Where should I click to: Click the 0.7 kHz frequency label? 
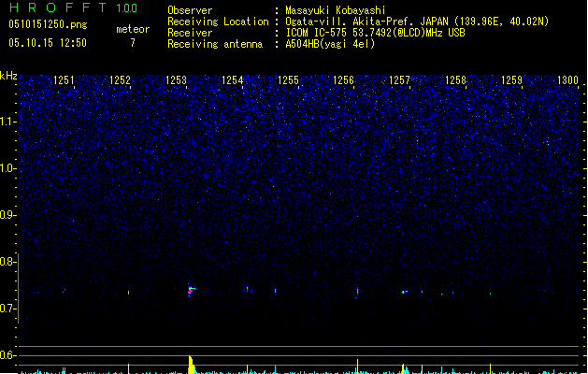(7, 309)
